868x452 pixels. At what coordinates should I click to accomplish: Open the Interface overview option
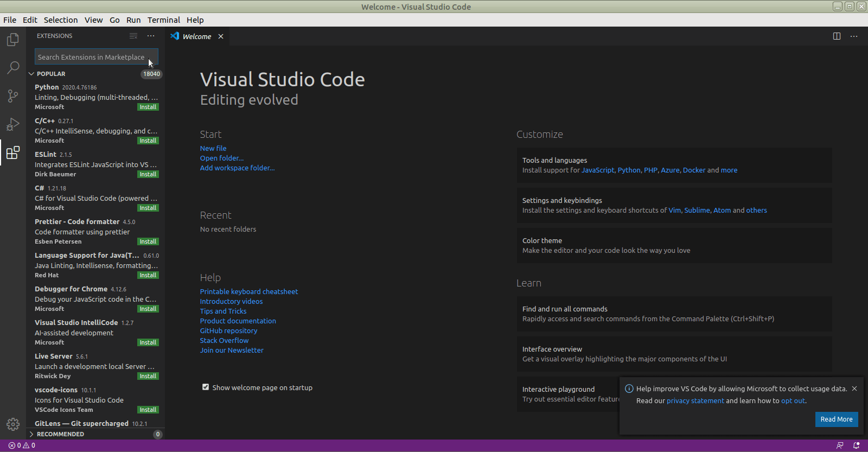674,354
